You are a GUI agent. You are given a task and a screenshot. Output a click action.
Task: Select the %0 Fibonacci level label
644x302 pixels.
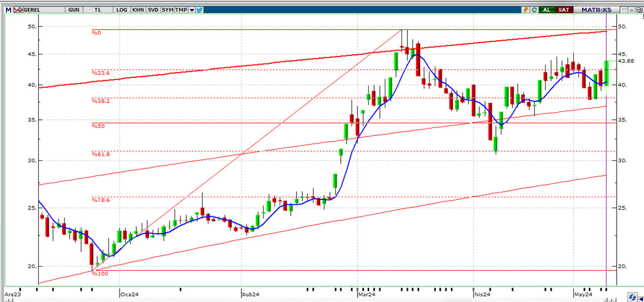point(97,33)
